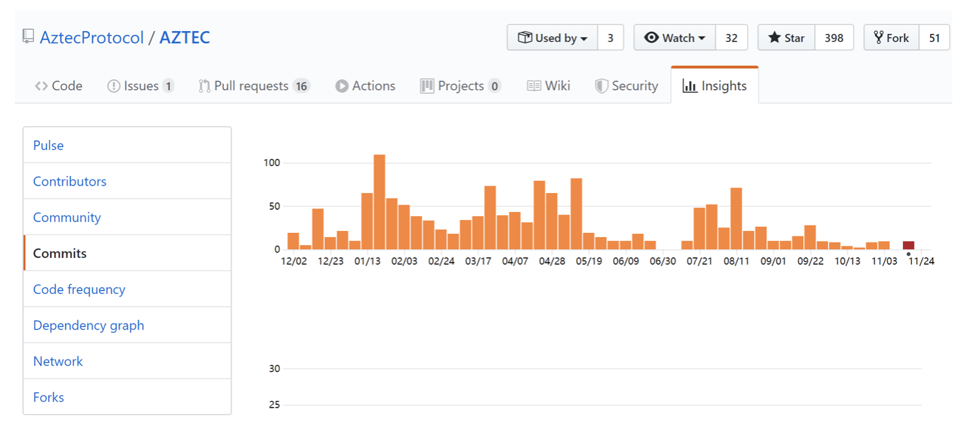The height and width of the screenshot is (432, 980).
Task: Click the 06/30 date axis label
Action: [663, 261]
